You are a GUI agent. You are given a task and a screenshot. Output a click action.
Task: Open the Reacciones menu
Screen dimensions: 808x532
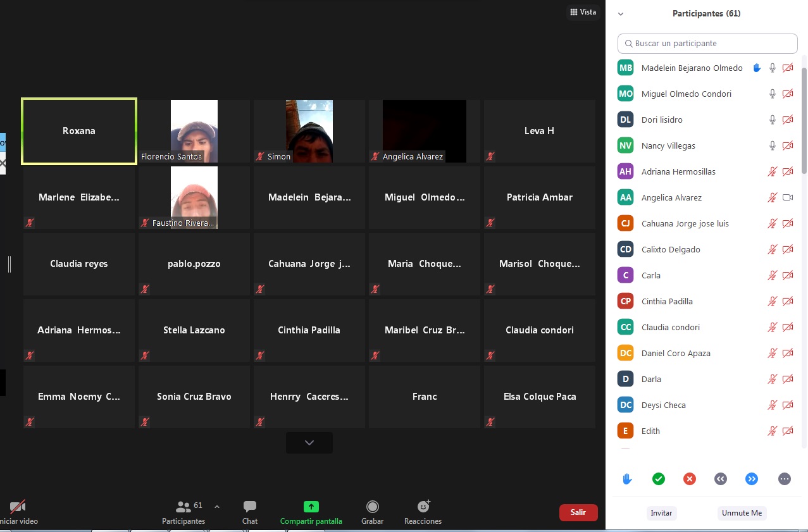[x=423, y=512]
